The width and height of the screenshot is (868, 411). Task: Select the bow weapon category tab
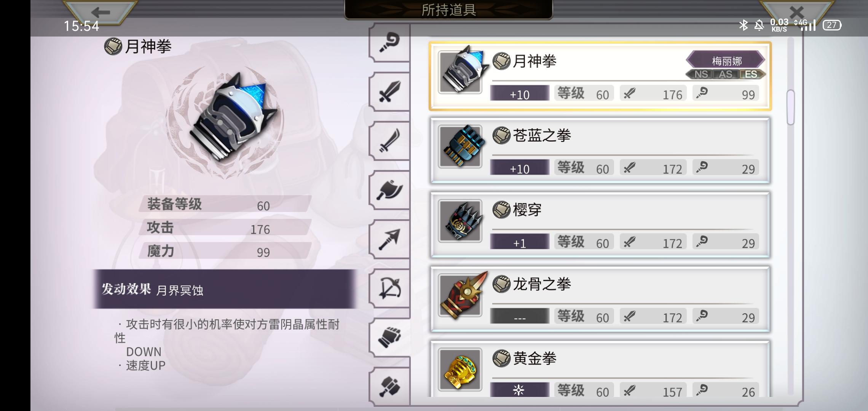click(389, 288)
